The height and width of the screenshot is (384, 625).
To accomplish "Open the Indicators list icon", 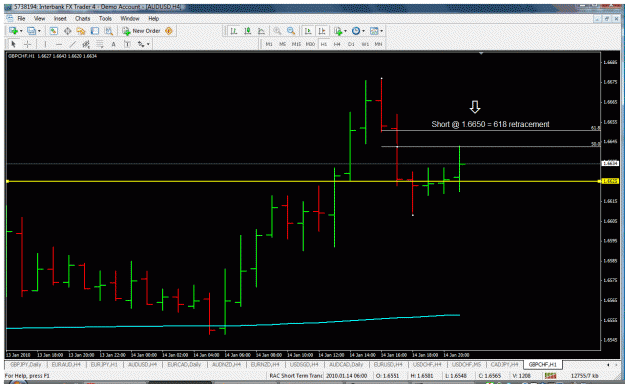I will click(x=338, y=31).
